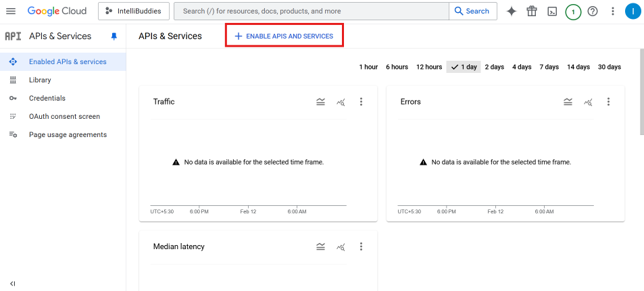
Task: Select the 12 hours time range
Action: 429,67
